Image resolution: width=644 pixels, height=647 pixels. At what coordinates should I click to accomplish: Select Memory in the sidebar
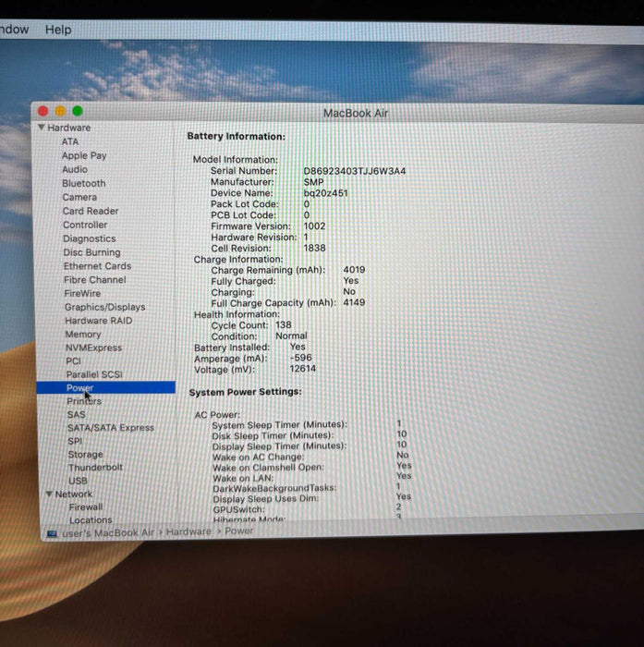pos(83,335)
